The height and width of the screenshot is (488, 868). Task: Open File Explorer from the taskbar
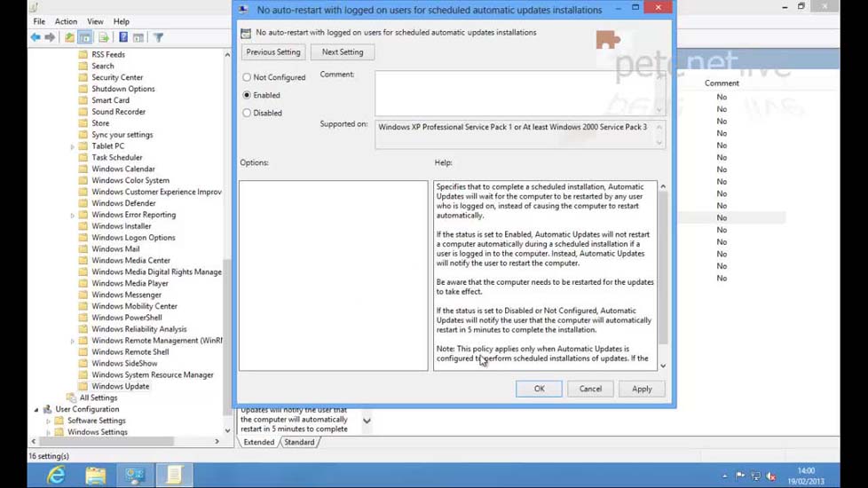(x=95, y=476)
